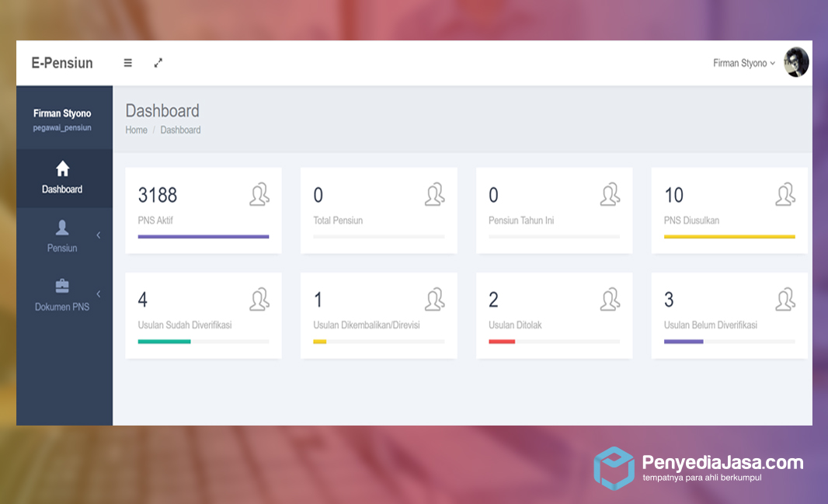
Task: Expand the Dokumen PNS submenu chevron
Action: [98, 294]
